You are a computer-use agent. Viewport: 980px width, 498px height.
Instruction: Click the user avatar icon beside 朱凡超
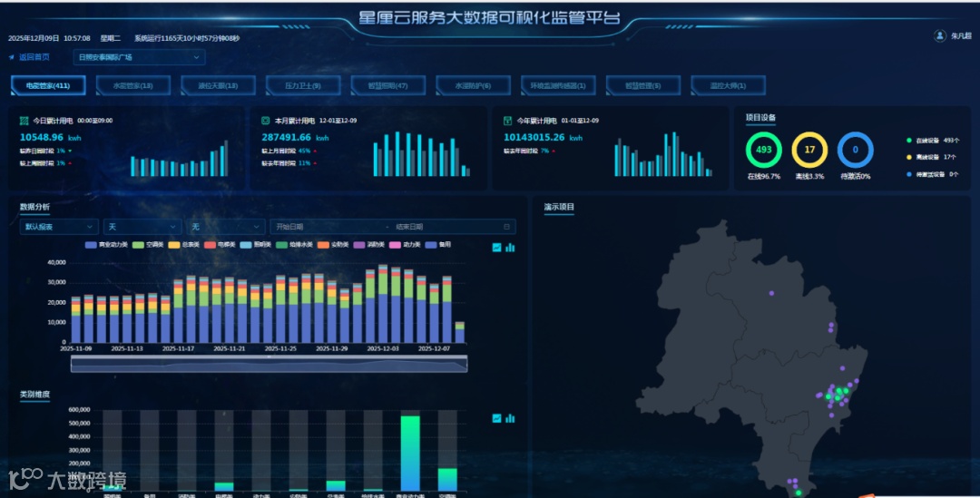pos(939,35)
